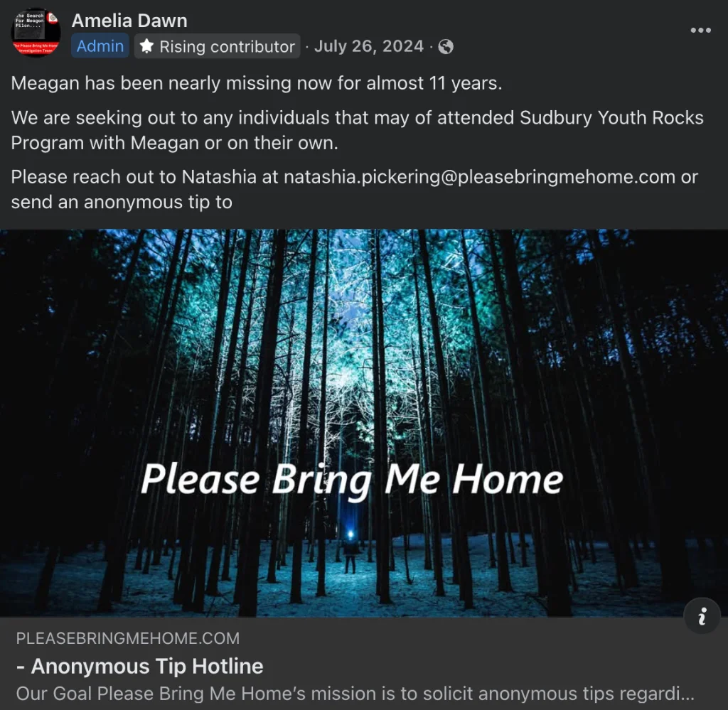
Task: Click the info icon on link preview
Action: pyautogui.click(x=702, y=616)
